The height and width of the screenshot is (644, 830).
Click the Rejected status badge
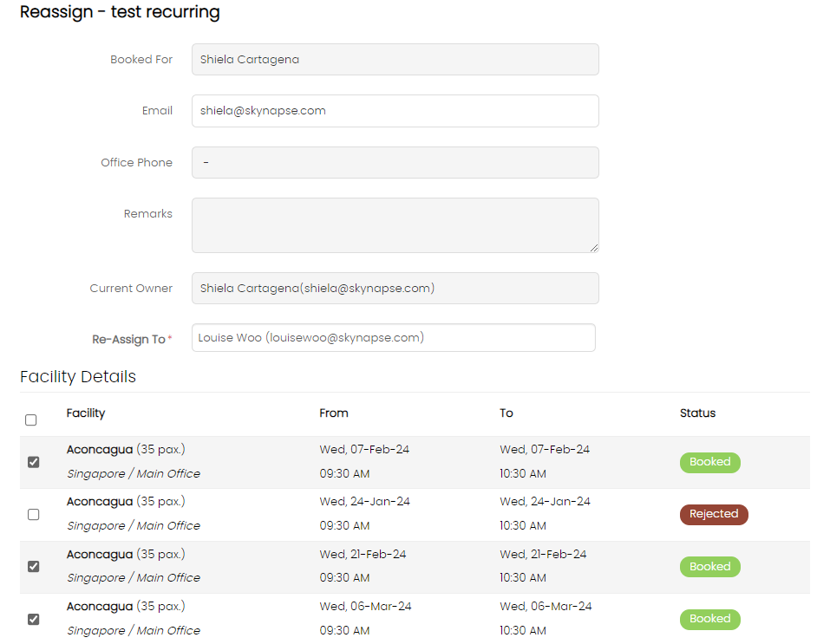[713, 514]
